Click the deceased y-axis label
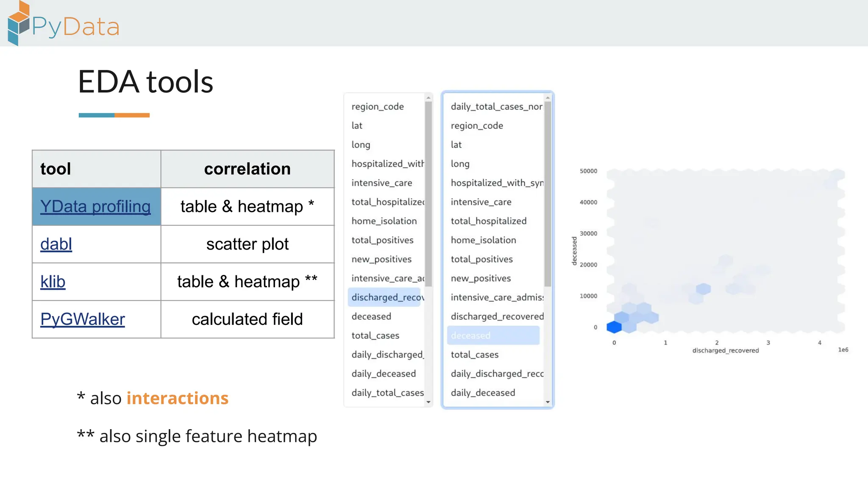868x488 pixels. tap(574, 251)
